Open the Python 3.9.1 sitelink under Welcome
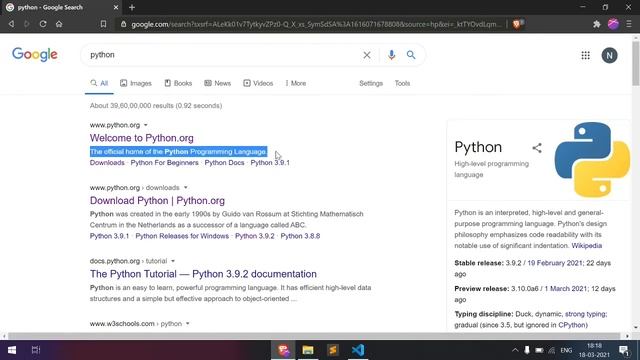The image size is (640, 360). [270, 162]
